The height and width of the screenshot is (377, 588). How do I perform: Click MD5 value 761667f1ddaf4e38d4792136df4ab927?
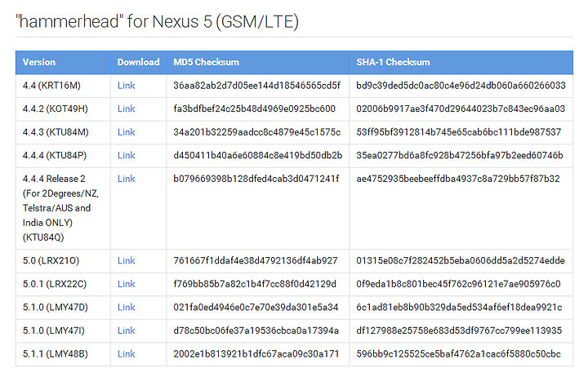click(x=256, y=260)
